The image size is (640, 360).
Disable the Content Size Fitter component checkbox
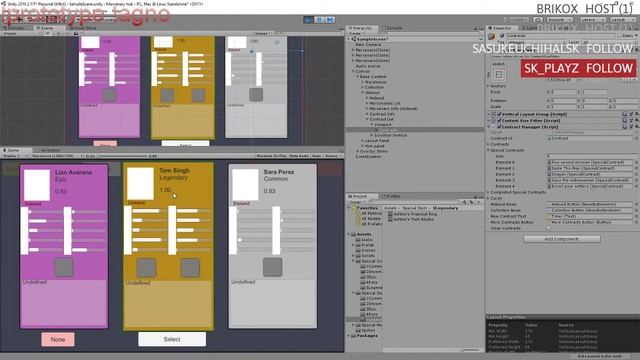pyautogui.click(x=499, y=120)
